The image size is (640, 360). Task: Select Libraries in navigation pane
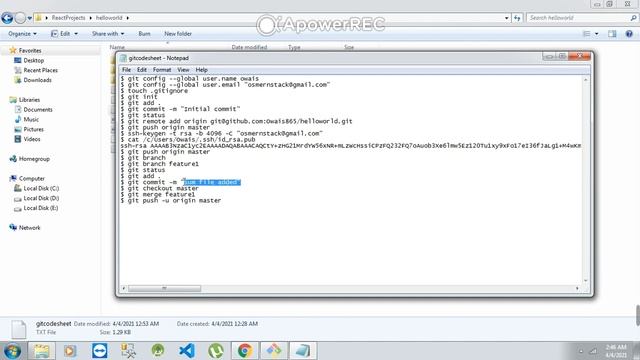29,100
